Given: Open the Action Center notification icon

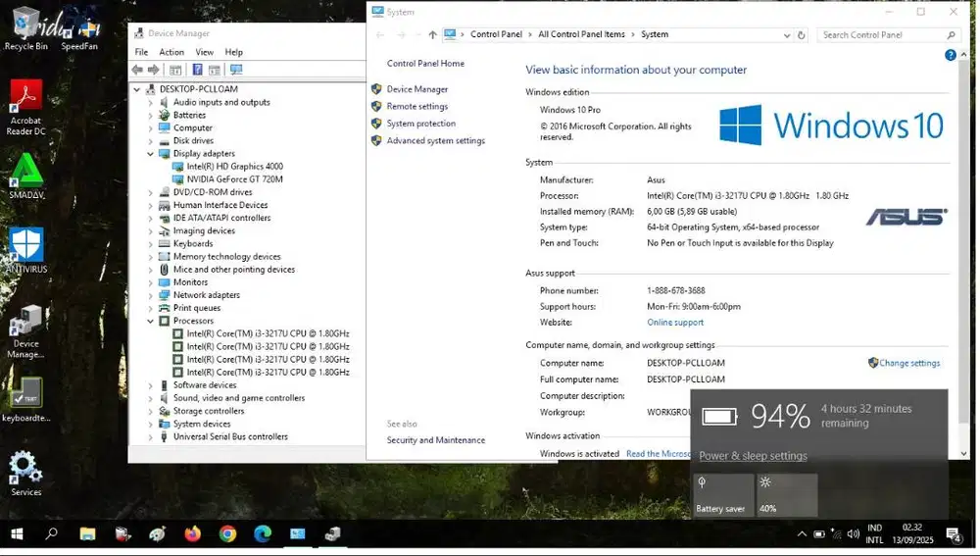Looking at the screenshot, I should (x=953, y=534).
